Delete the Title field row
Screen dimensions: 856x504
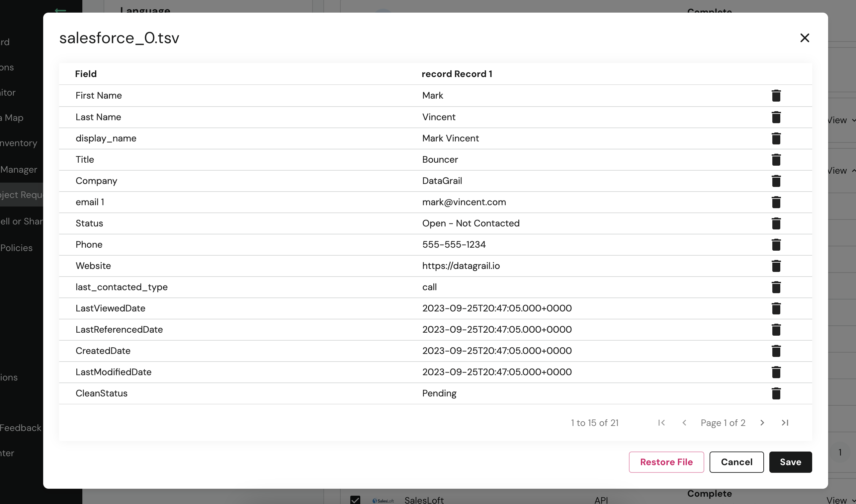coord(776,160)
